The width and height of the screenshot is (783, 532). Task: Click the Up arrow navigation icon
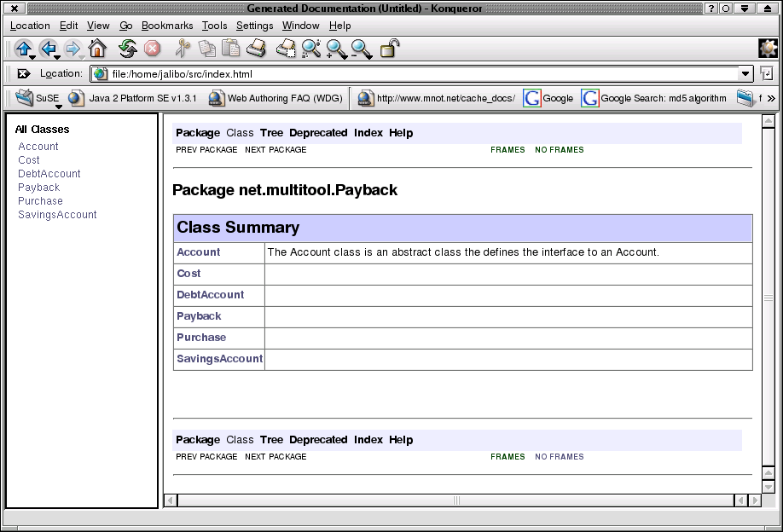[23, 49]
